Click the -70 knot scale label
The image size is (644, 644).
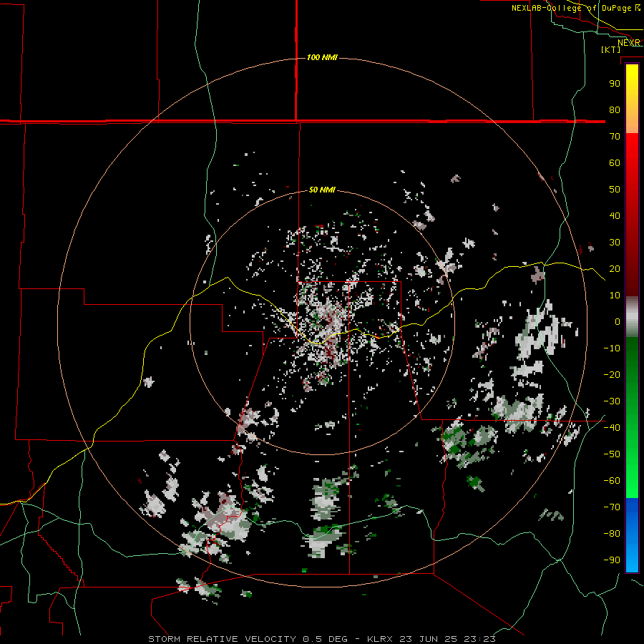612,507
